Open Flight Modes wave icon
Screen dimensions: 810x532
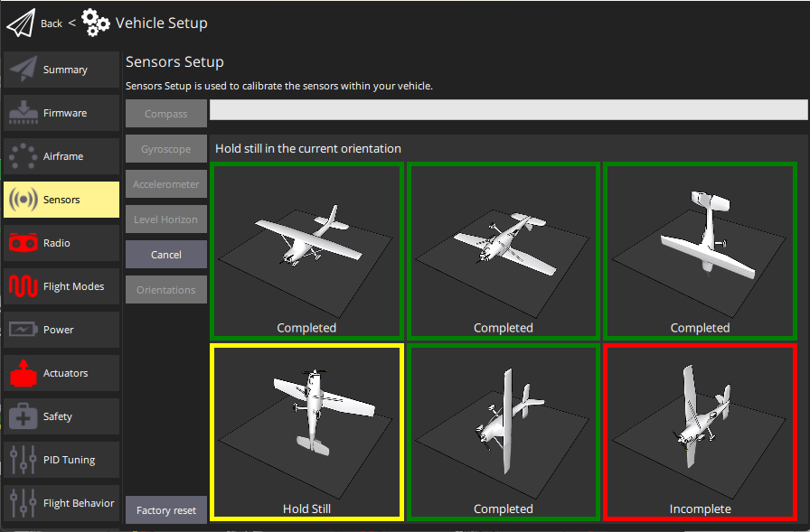(23, 286)
